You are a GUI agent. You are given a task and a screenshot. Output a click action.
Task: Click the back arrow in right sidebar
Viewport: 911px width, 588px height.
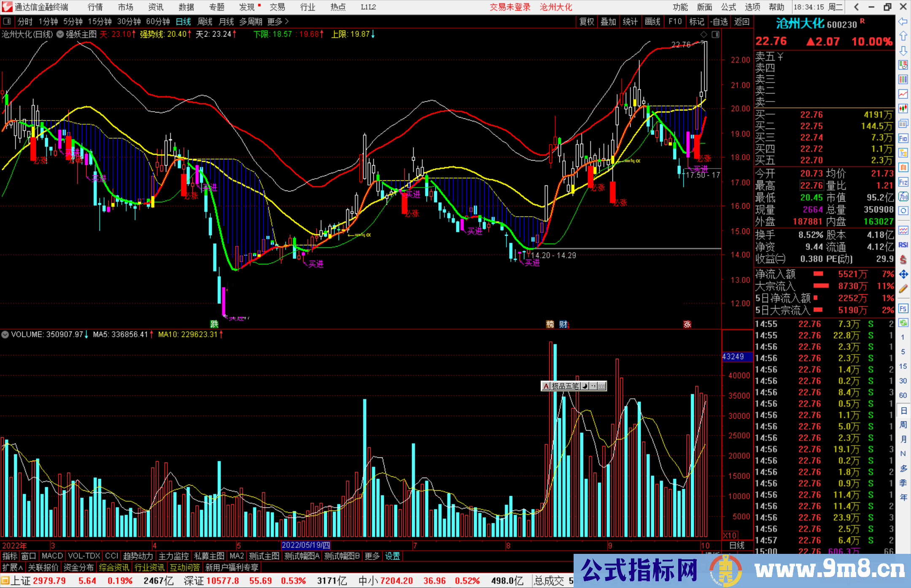(903, 21)
